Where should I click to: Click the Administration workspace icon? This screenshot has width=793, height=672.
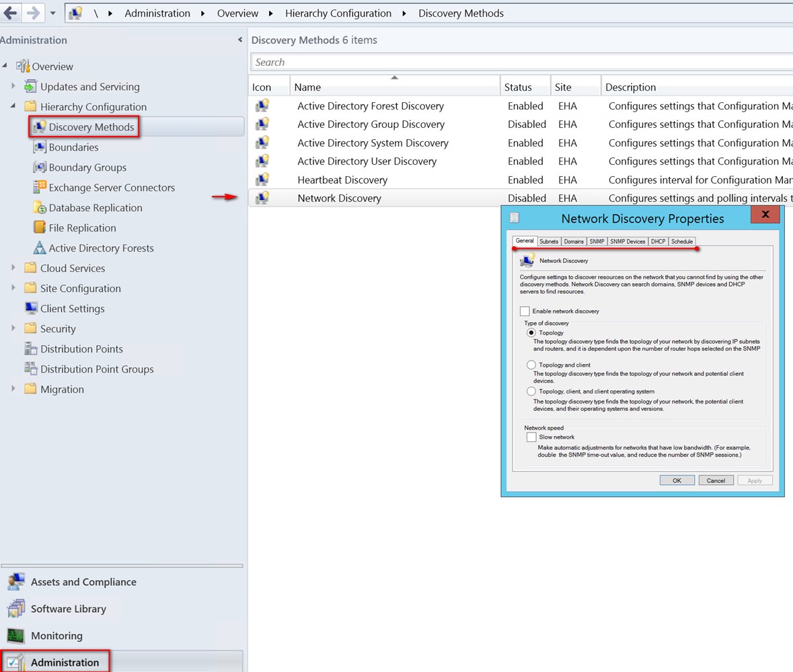click(16, 663)
